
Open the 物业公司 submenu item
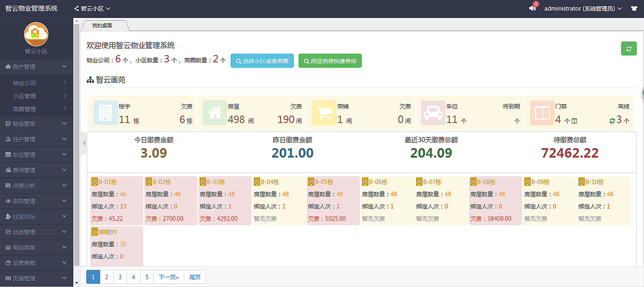pos(36,83)
